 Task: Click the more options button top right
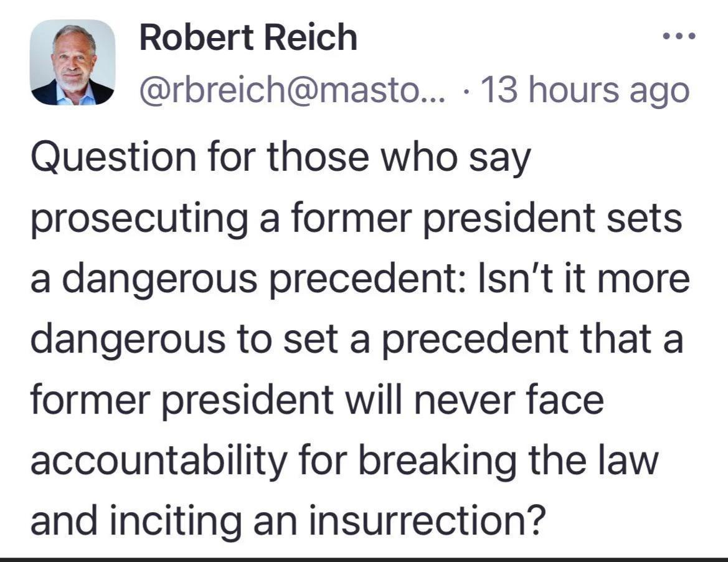click(679, 36)
